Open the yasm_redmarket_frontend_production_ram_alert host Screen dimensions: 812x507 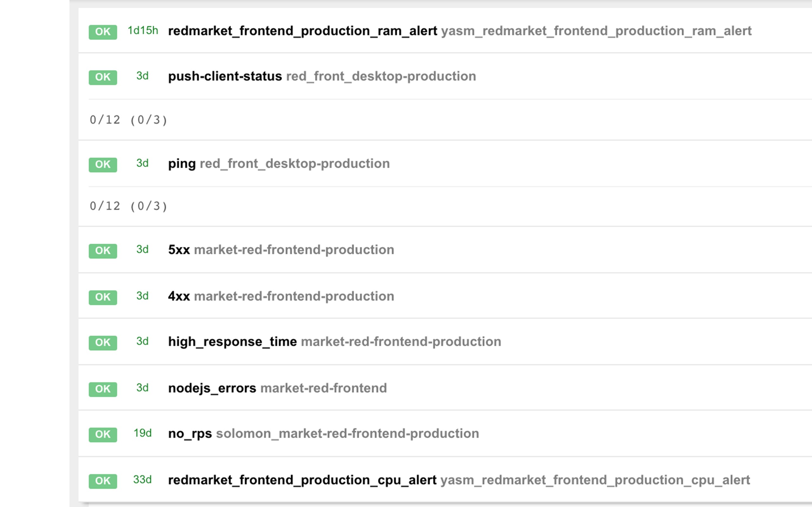(596, 31)
